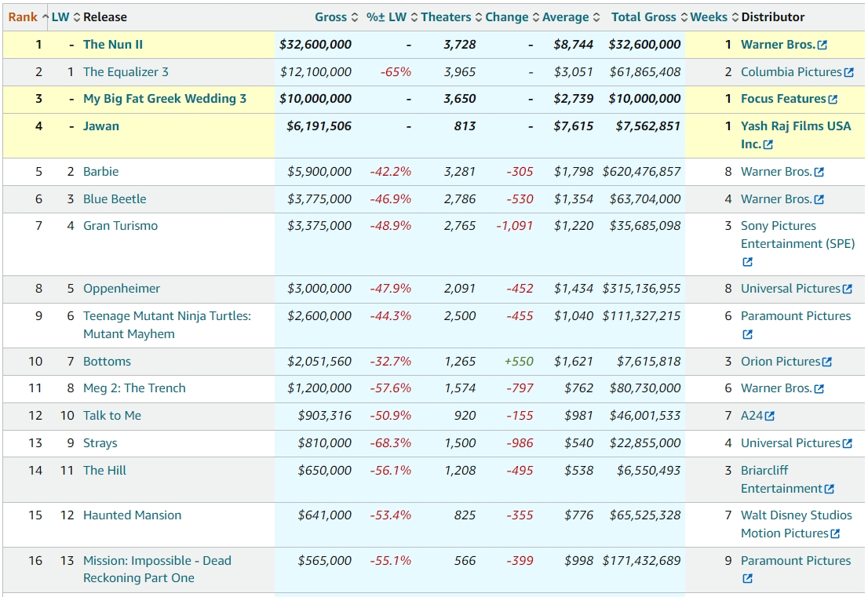Sort by Average column header
The width and height of the screenshot is (868, 597).
(x=571, y=17)
